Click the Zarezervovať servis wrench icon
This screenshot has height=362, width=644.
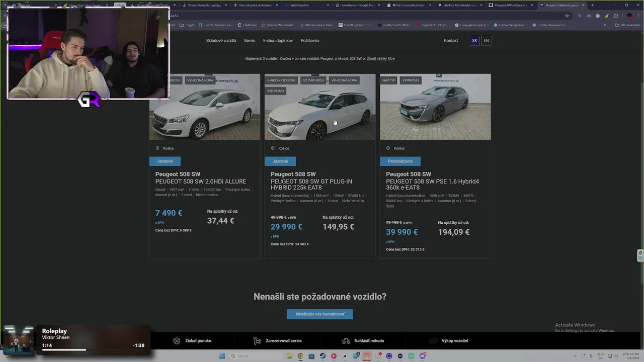[x=257, y=341]
